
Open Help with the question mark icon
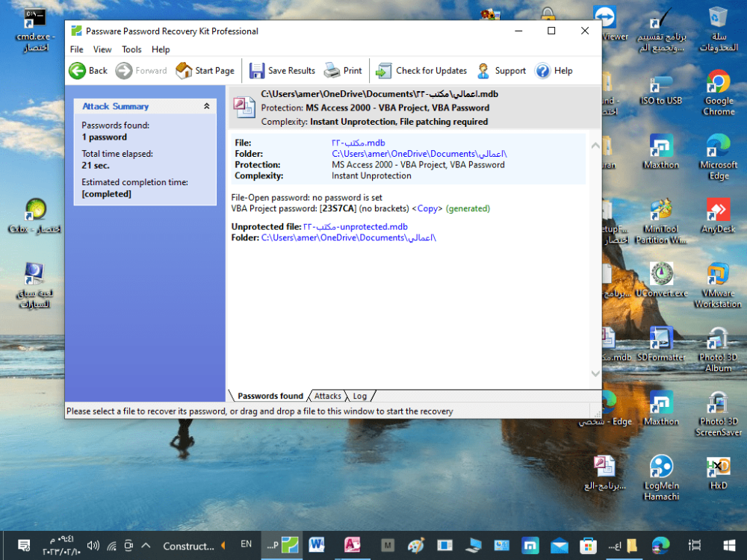[542, 71]
